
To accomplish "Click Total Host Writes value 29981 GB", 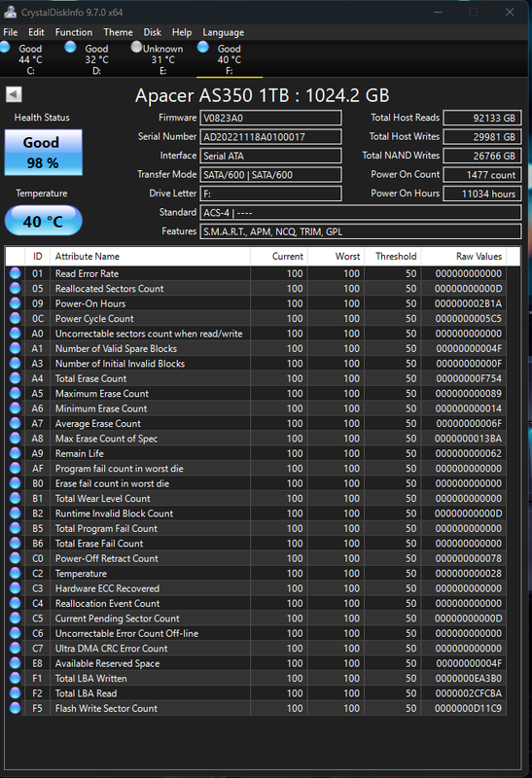I will 482,136.
